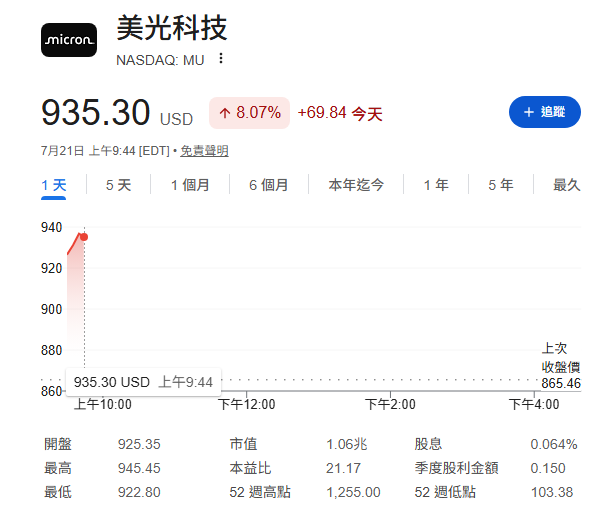
Task: Click the 開盤 value 925.35
Action: point(139,444)
